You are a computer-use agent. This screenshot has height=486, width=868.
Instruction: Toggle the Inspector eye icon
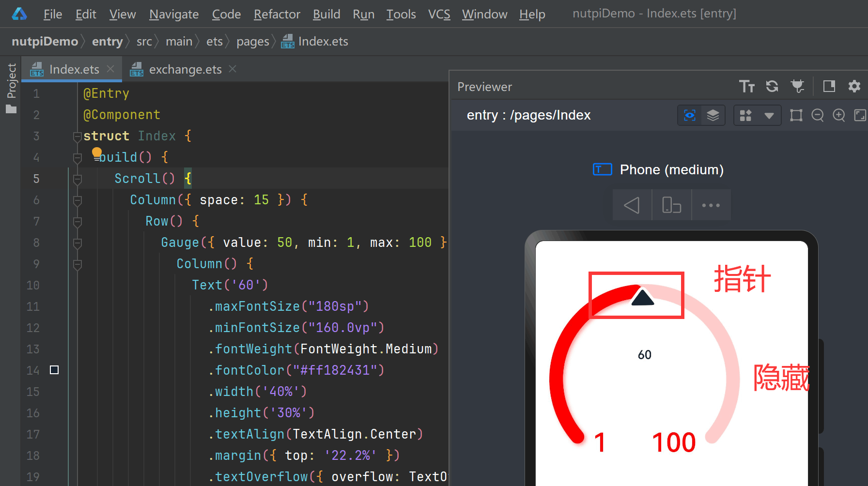[x=690, y=115]
